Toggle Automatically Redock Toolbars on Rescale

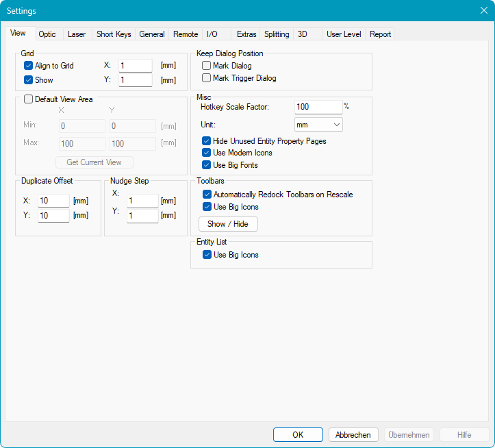207,195
